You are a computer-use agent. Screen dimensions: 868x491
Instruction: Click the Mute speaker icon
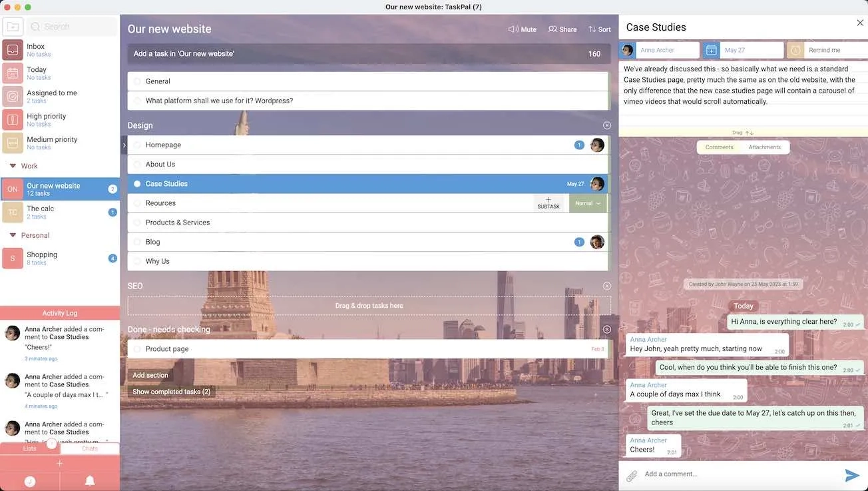coord(513,29)
